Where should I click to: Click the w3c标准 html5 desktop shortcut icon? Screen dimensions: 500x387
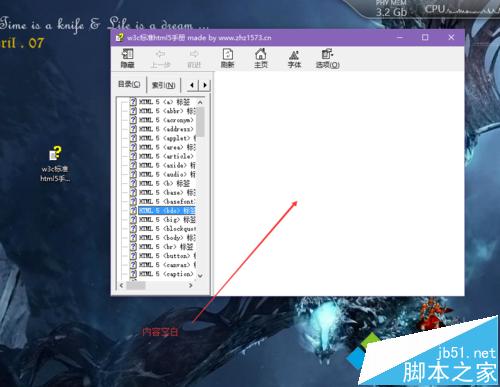click(55, 163)
